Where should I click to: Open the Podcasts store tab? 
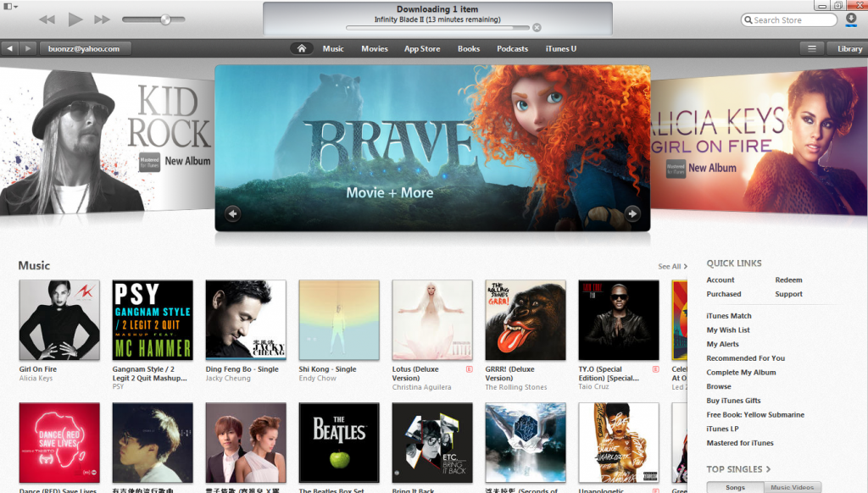513,48
